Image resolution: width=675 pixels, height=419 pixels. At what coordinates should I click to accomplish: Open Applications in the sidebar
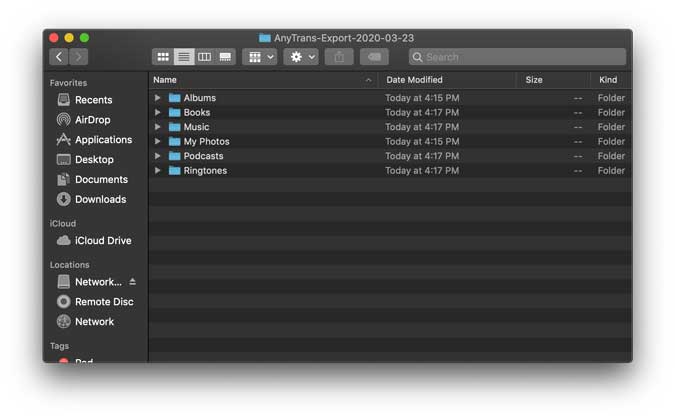pyautogui.click(x=103, y=140)
